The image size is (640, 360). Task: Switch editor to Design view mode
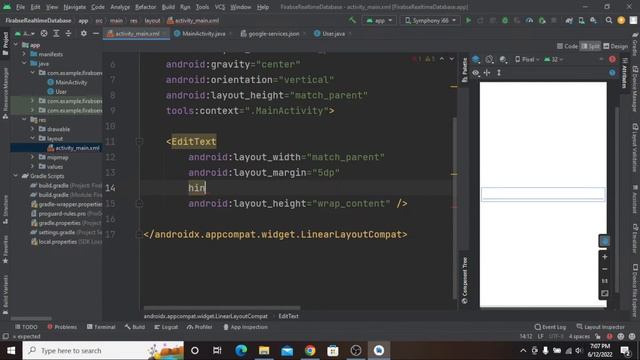click(x=616, y=46)
